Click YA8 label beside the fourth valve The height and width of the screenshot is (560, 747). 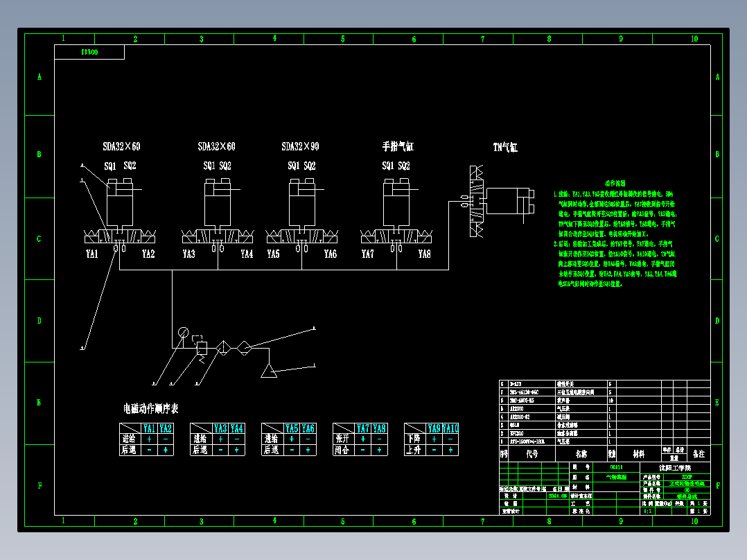tap(425, 254)
